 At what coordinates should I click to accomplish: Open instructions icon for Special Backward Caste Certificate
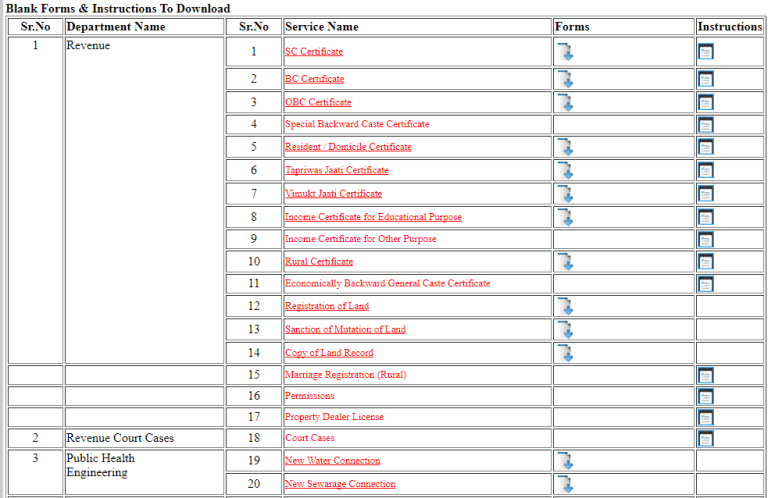click(706, 124)
